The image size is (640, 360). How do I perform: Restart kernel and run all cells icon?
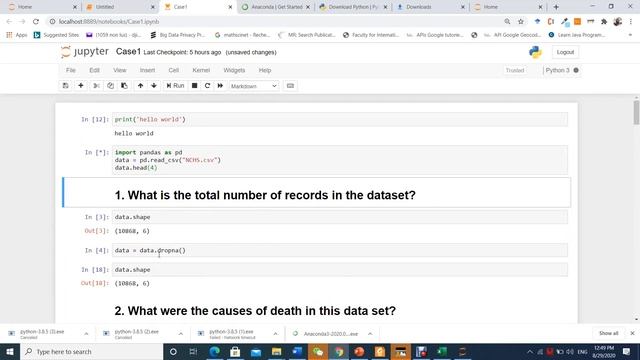220,86
